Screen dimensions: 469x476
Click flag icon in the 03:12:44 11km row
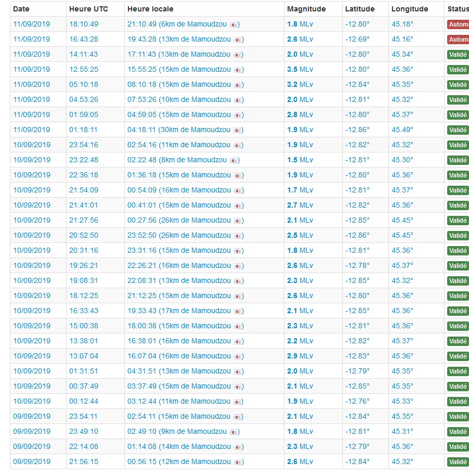click(x=238, y=402)
